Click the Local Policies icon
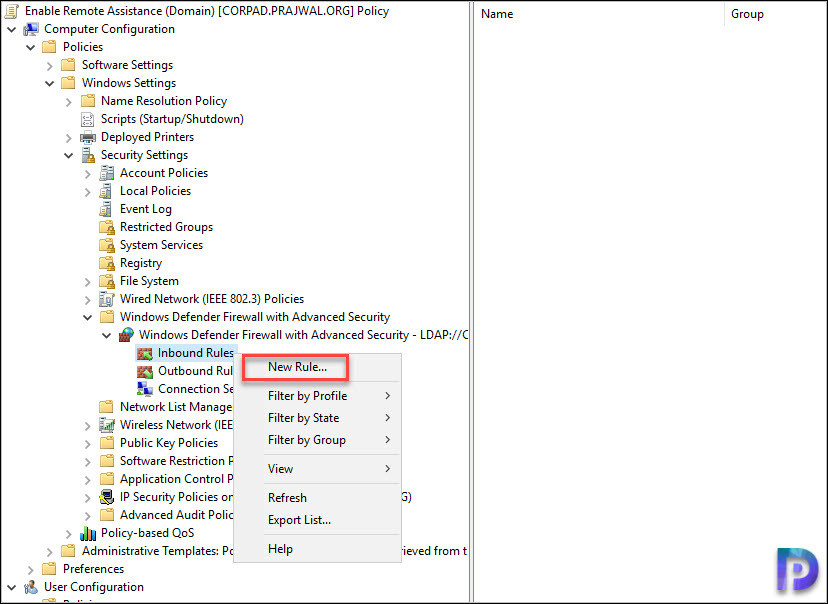This screenshot has width=828, height=604. [x=107, y=191]
